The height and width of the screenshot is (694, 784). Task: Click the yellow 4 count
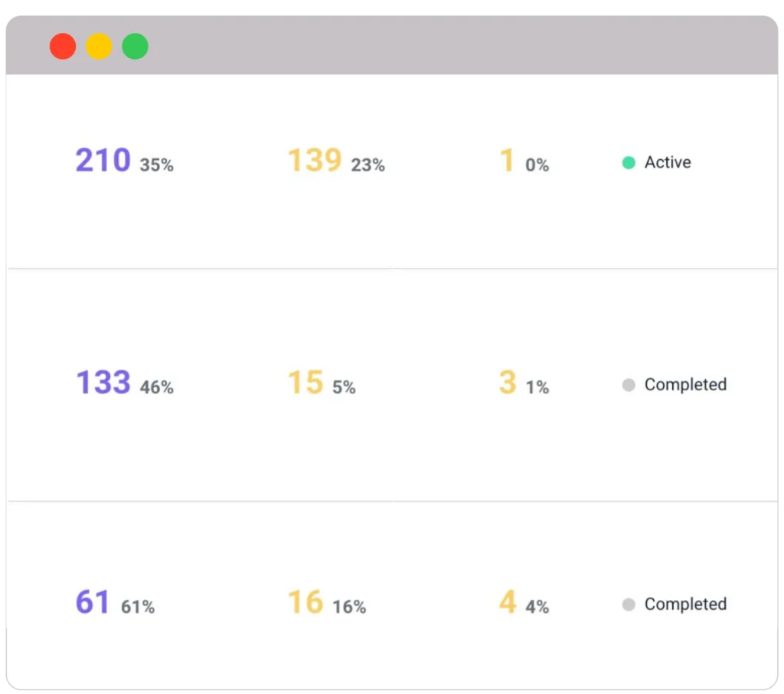pos(507,603)
